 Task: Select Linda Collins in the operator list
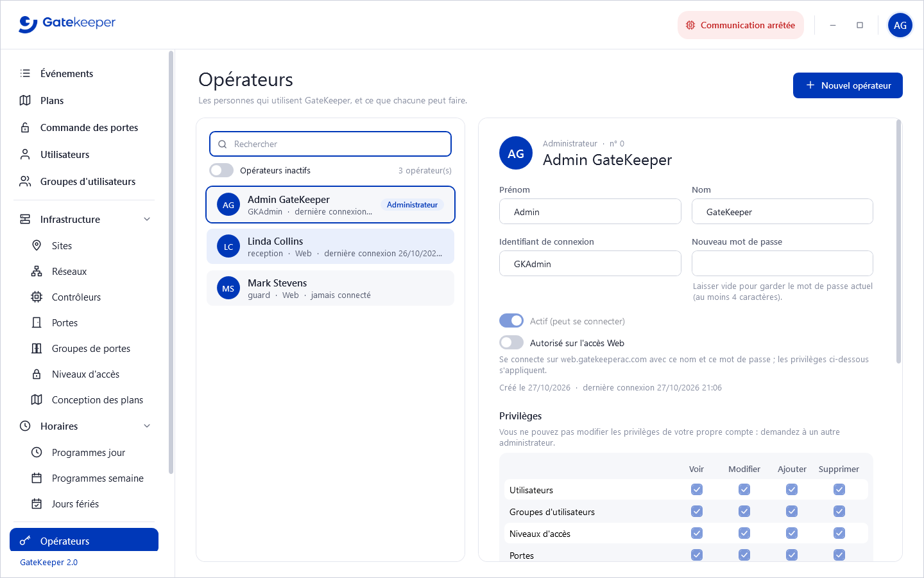330,247
